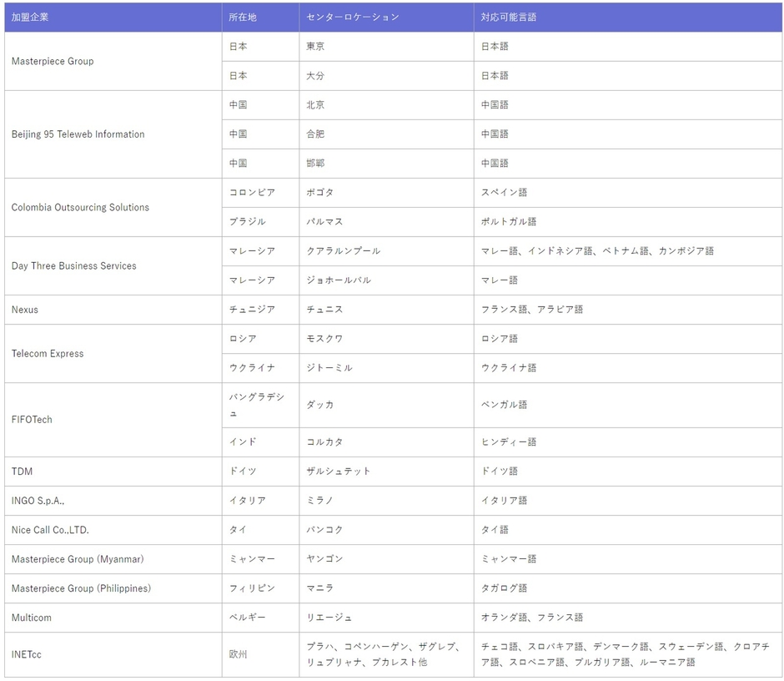Screen dimensions: 784x681
Task: Click the 東京 location cell
Action: (x=315, y=46)
